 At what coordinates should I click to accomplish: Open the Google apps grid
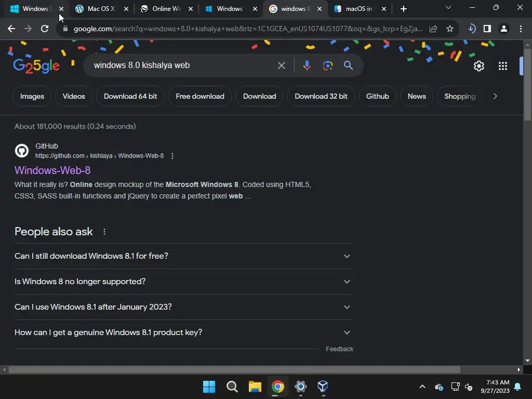tap(503, 66)
